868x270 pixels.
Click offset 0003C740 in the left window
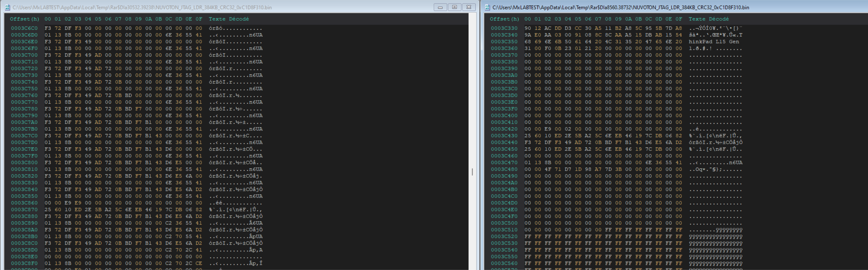click(24, 82)
